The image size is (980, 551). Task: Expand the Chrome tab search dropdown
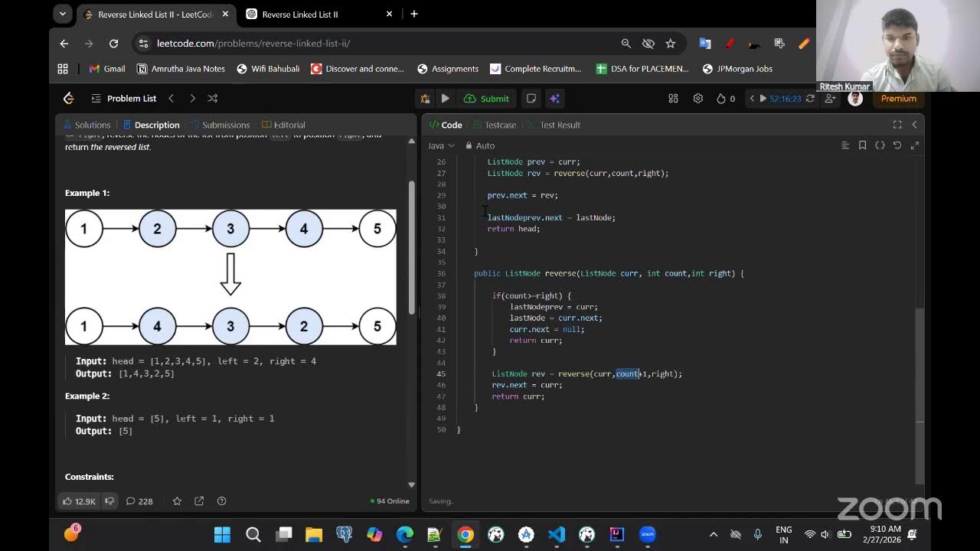[63, 14]
